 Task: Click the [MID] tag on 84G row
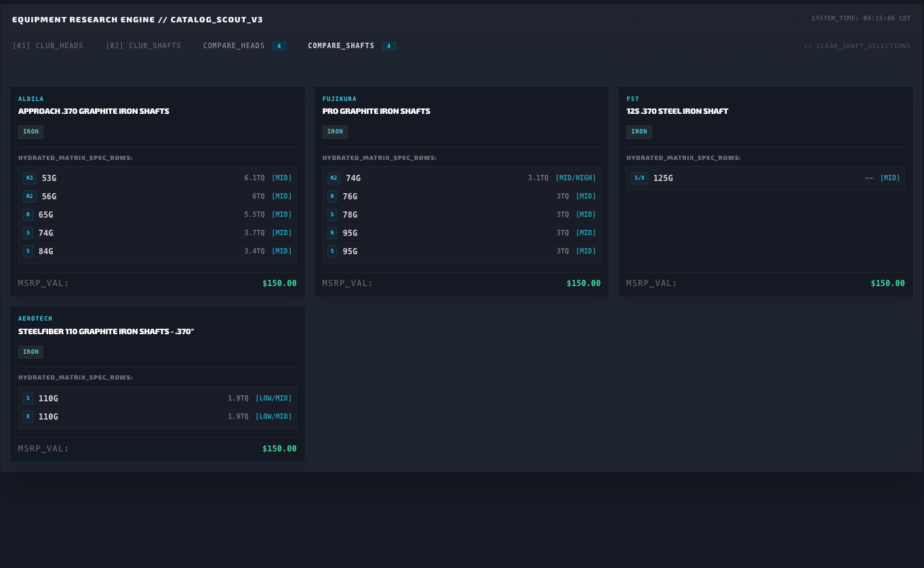tap(282, 251)
